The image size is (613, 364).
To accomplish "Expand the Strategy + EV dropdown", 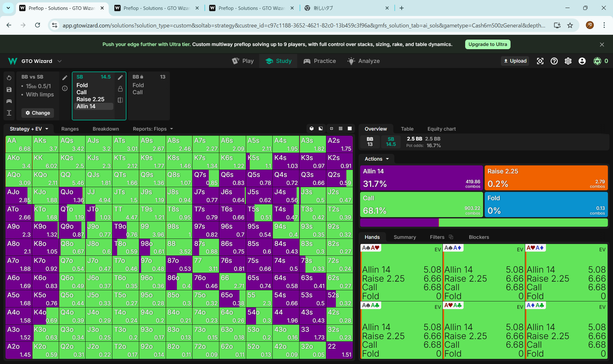I will 29,129.
